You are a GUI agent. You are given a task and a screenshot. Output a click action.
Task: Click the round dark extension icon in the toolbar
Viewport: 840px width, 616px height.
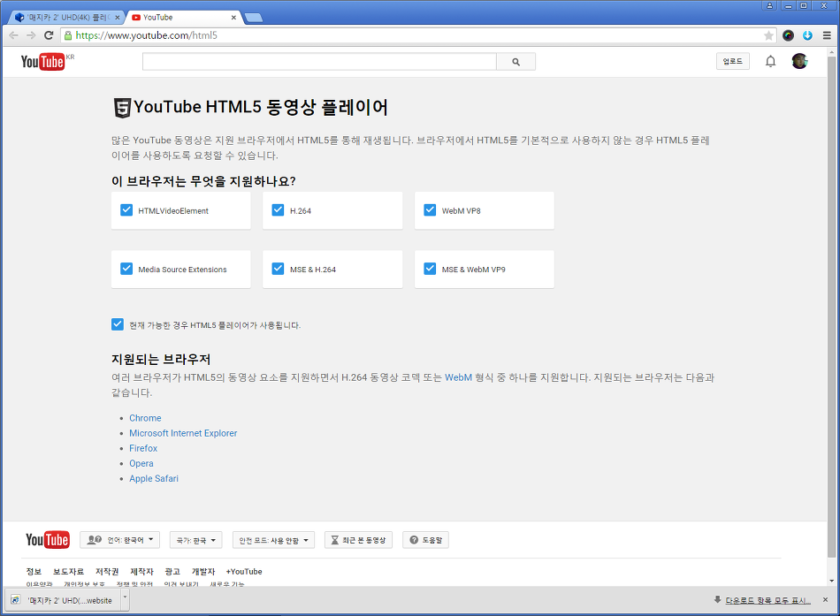click(788, 35)
